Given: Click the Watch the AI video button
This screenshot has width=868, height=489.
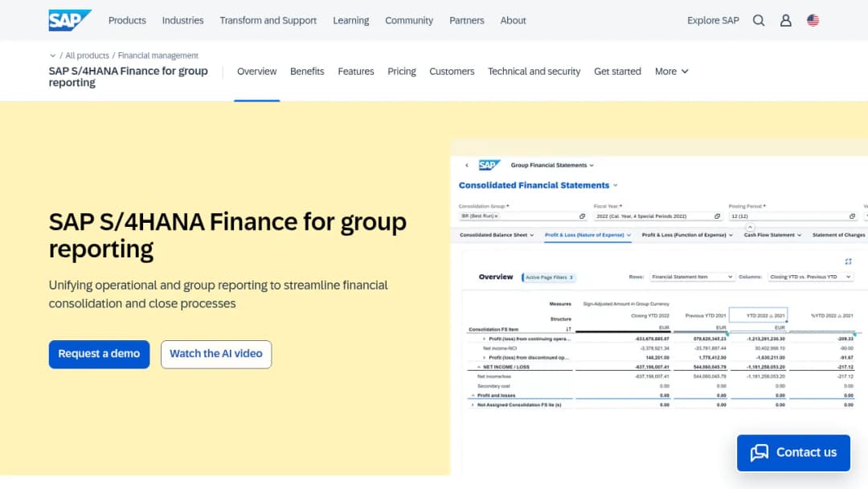Looking at the screenshot, I should tap(216, 354).
